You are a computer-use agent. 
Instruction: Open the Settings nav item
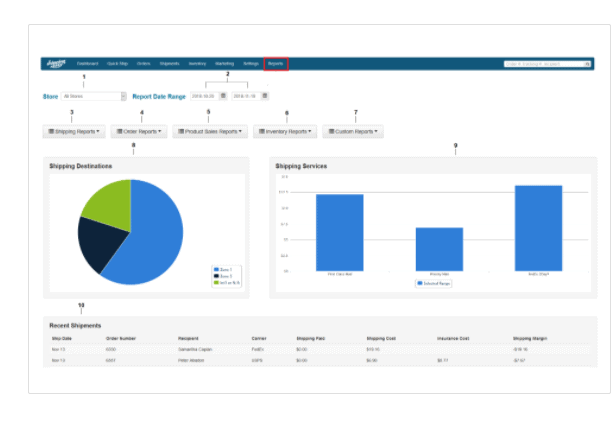click(x=251, y=64)
